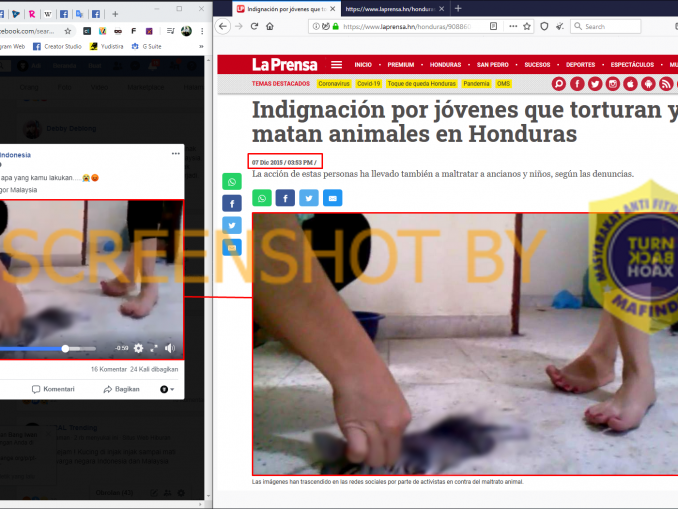Open reaction identity dropdown on Facebook post

click(x=167, y=389)
